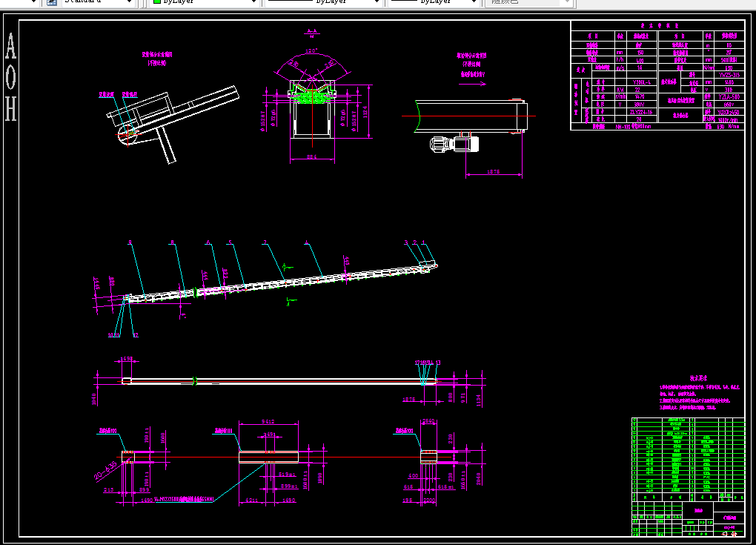Select the 1876 dimension below the motor
The height and width of the screenshot is (545, 756).
coord(493,171)
